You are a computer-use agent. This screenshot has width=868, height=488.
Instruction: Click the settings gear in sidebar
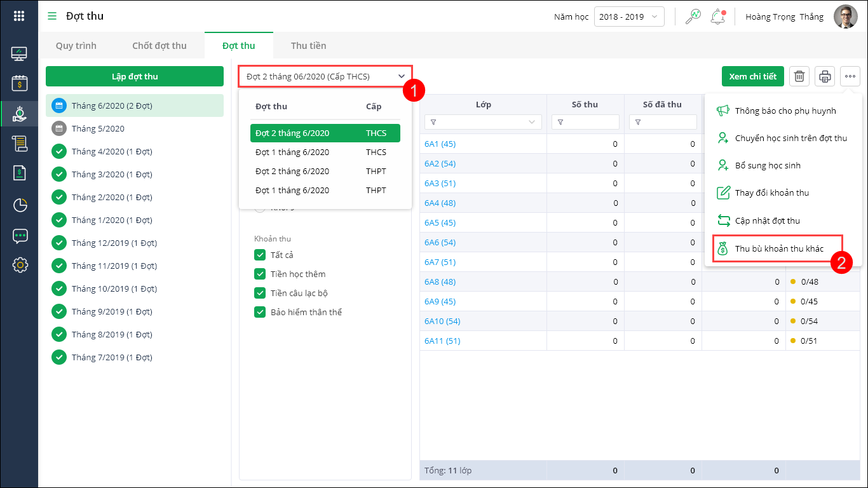(20, 265)
